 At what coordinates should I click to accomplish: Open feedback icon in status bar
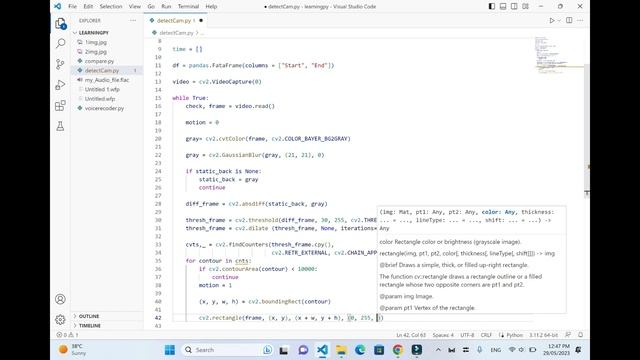tap(568, 335)
